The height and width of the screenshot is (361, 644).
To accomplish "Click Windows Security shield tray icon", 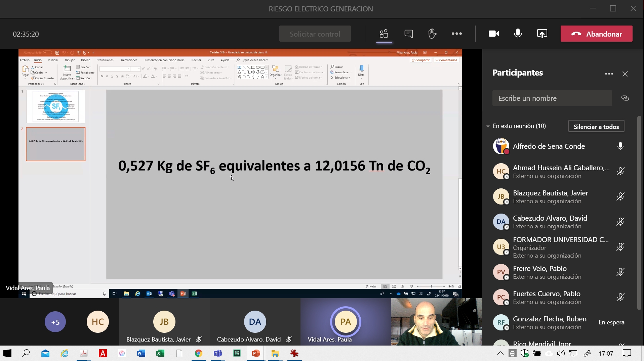I will pyautogui.click(x=524, y=353).
